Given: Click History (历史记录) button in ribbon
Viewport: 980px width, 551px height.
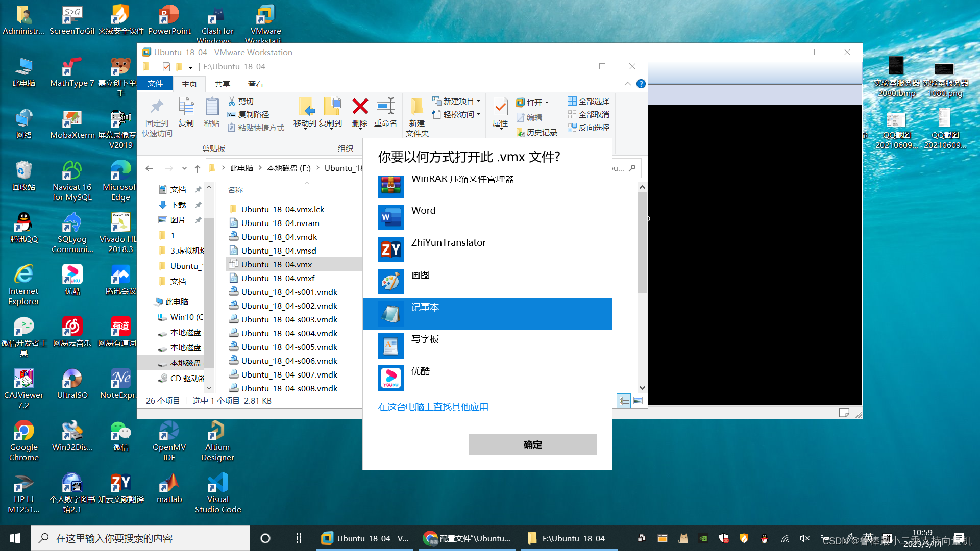Looking at the screenshot, I should [537, 132].
